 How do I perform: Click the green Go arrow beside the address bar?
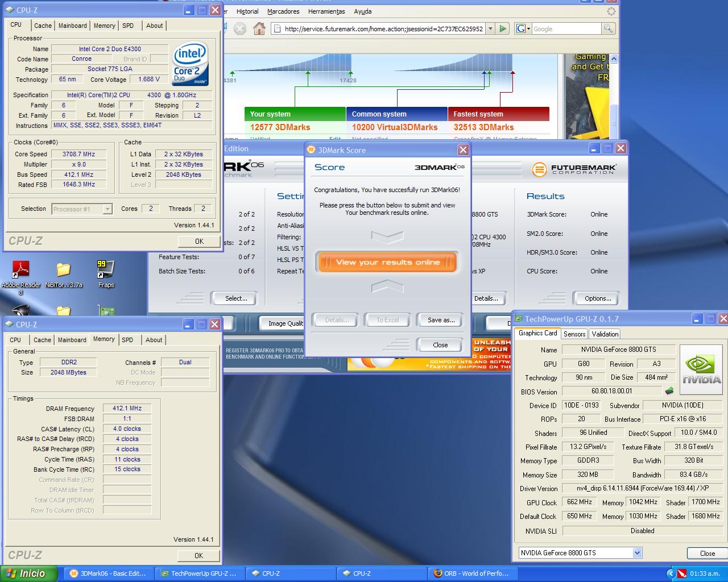[x=503, y=28]
